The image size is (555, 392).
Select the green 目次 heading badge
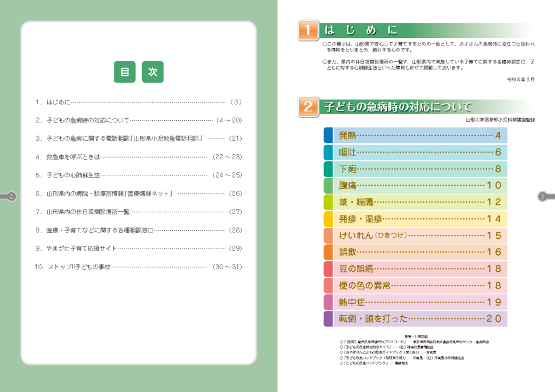[x=139, y=71]
